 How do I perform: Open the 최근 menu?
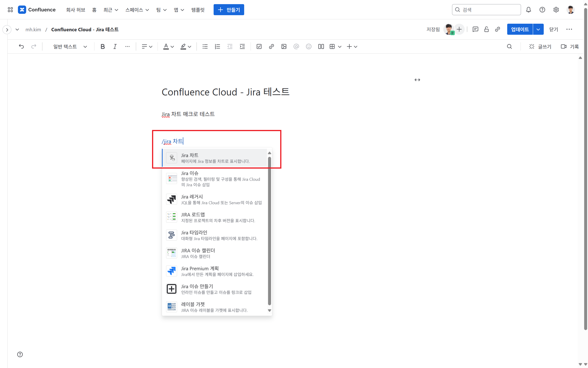tap(110, 10)
